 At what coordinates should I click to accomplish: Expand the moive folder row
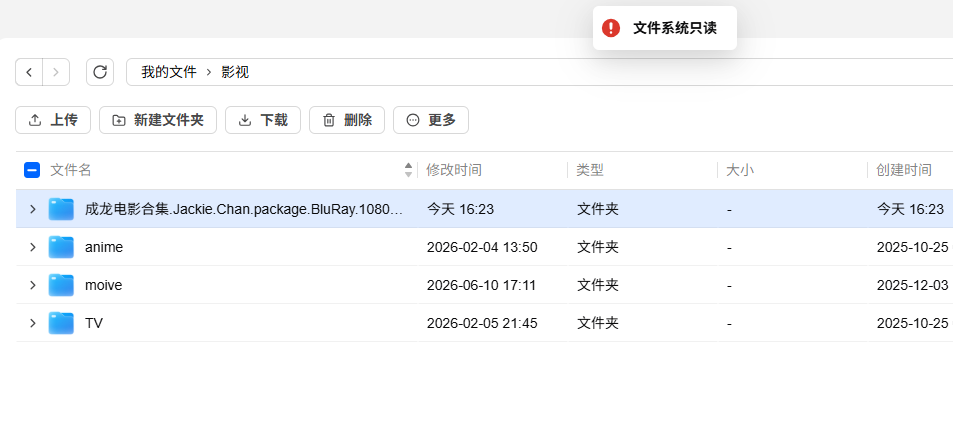click(x=33, y=285)
